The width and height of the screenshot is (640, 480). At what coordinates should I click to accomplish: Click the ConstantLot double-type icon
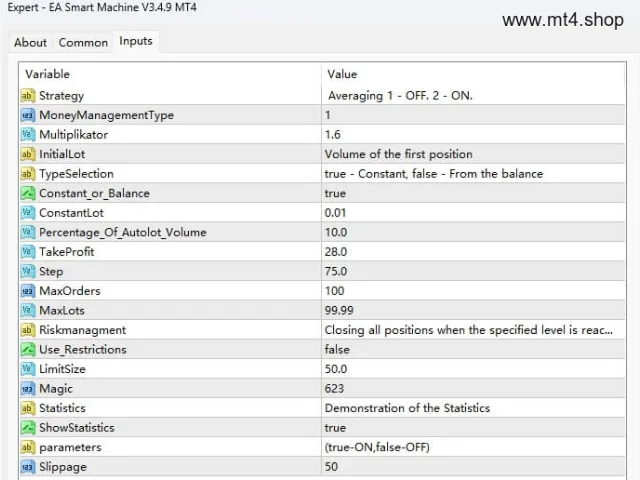click(x=27, y=213)
